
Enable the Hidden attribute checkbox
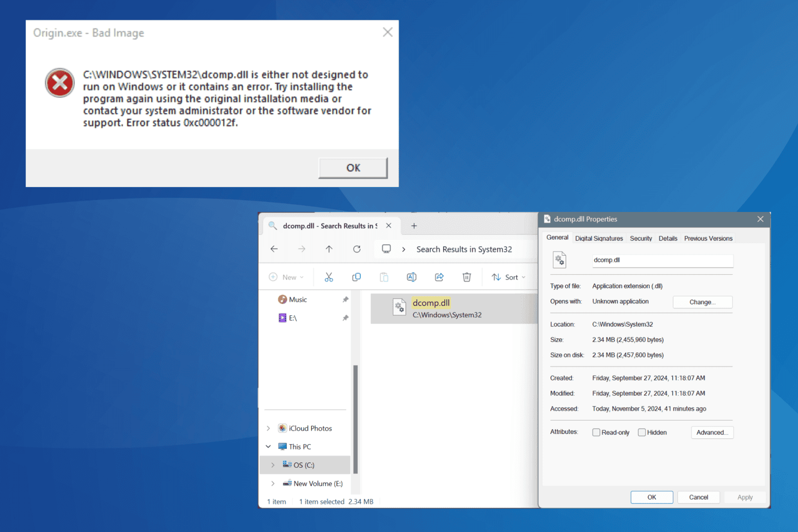point(642,432)
